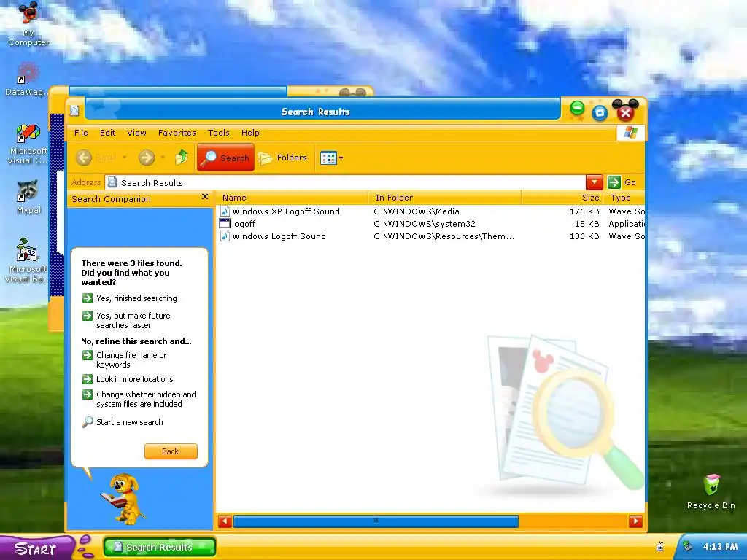Click the Search Results title bar icon
This screenshot has width=747, height=560.
click(74, 111)
